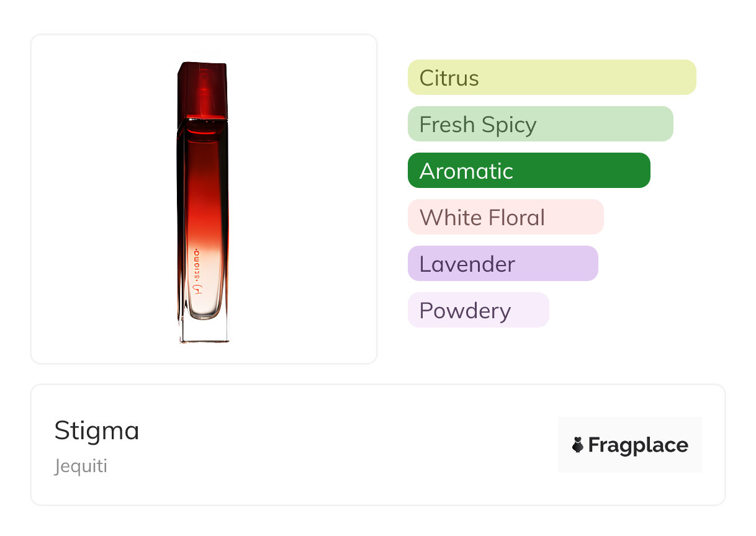Choose the White Floral accord bar
The width and height of the screenshot is (756, 536).
(505, 217)
